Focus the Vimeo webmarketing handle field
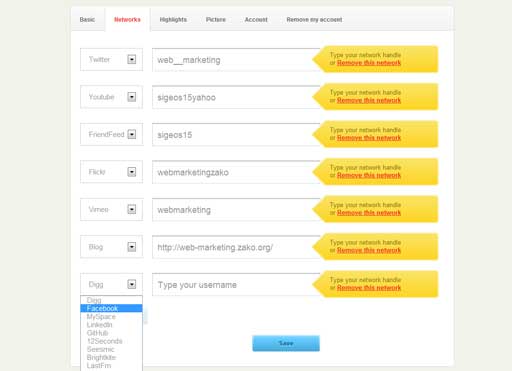 point(236,210)
